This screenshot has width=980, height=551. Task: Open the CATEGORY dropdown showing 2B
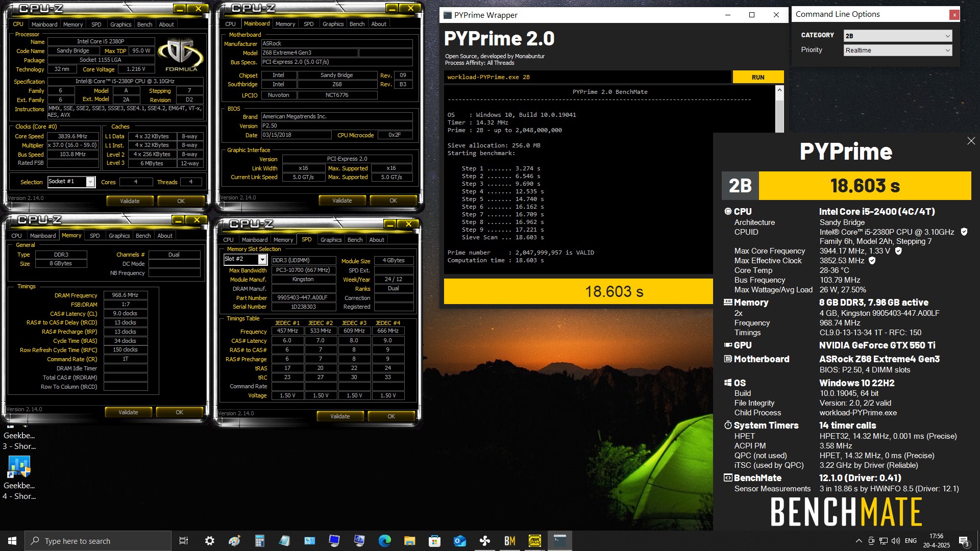click(897, 36)
